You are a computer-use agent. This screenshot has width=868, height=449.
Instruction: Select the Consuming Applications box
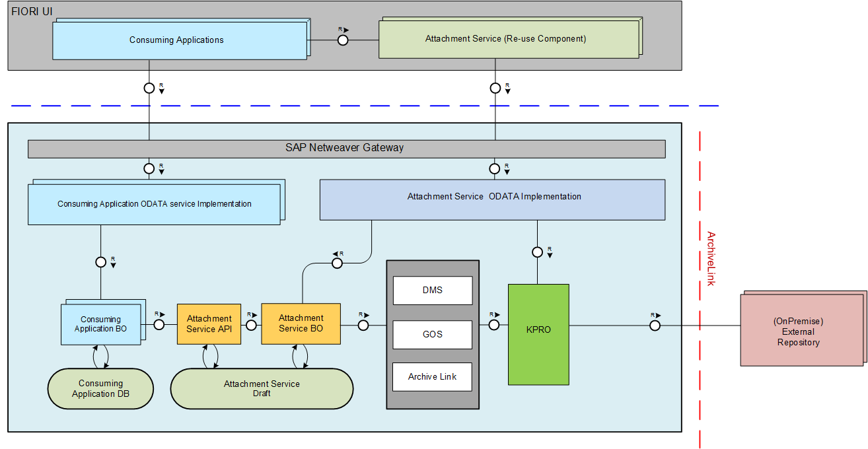(x=178, y=40)
